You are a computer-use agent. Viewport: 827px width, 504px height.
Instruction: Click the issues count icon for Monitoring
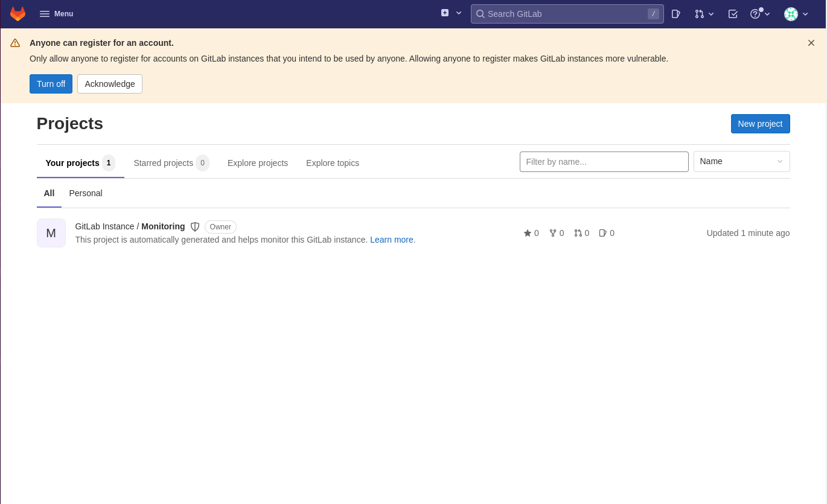602,233
